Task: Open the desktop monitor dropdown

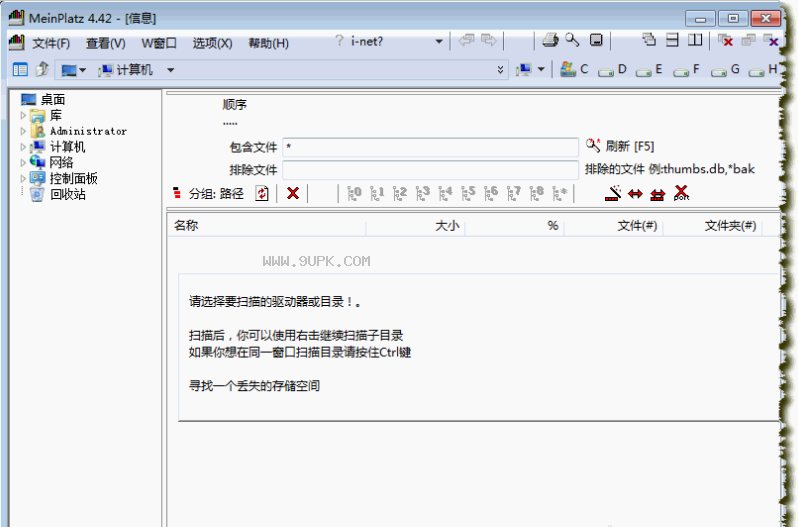Action: coord(74,70)
